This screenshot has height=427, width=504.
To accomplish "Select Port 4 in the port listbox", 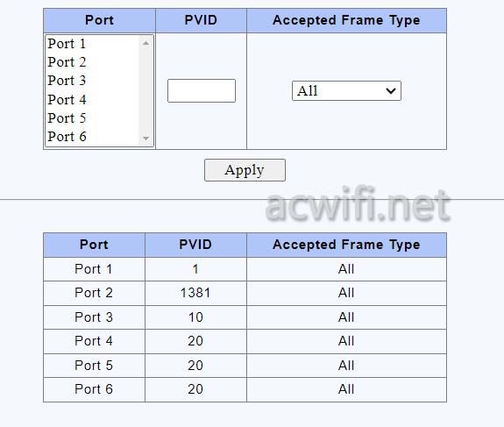I will coord(93,99).
